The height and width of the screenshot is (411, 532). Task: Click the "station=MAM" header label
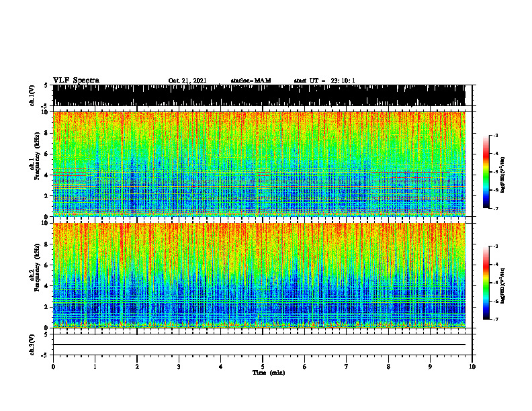(x=251, y=81)
